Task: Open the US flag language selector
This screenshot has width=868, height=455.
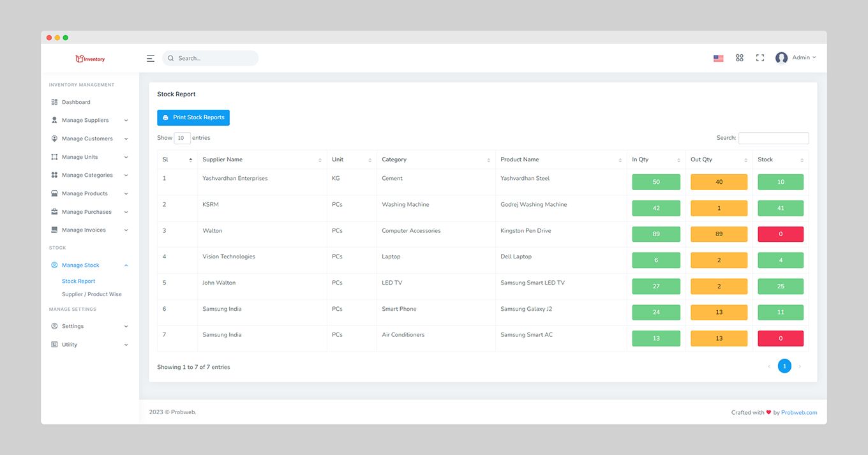Action: (x=719, y=58)
